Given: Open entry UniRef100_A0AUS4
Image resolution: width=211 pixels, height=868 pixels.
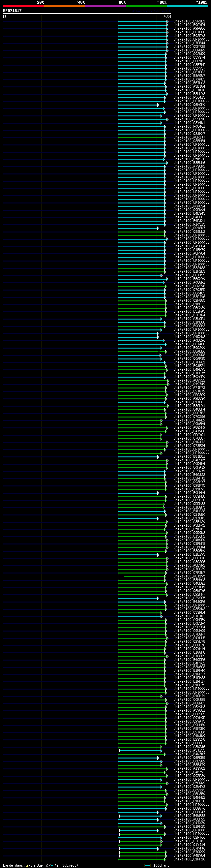Looking at the screenshot, I should [x=189, y=206].
